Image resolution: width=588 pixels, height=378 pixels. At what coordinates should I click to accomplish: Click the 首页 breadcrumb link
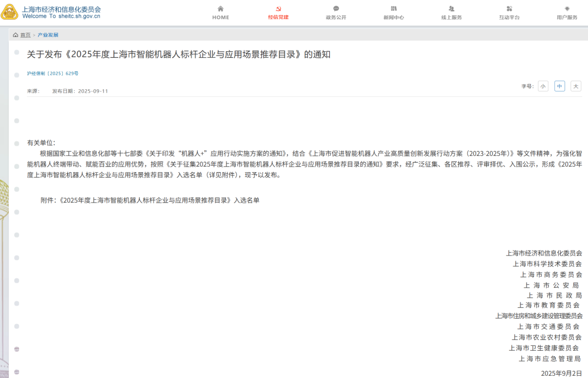click(x=24, y=34)
